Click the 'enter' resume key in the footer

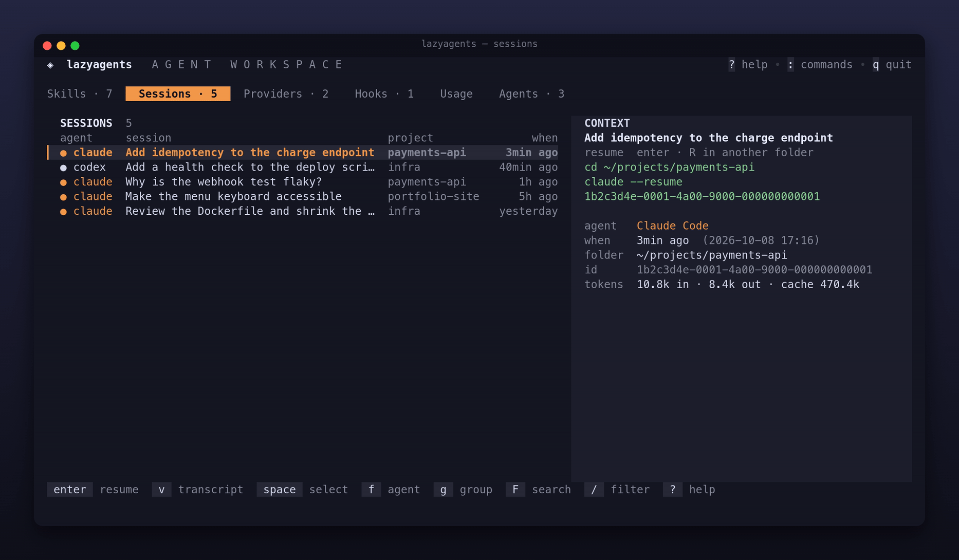[x=70, y=490]
